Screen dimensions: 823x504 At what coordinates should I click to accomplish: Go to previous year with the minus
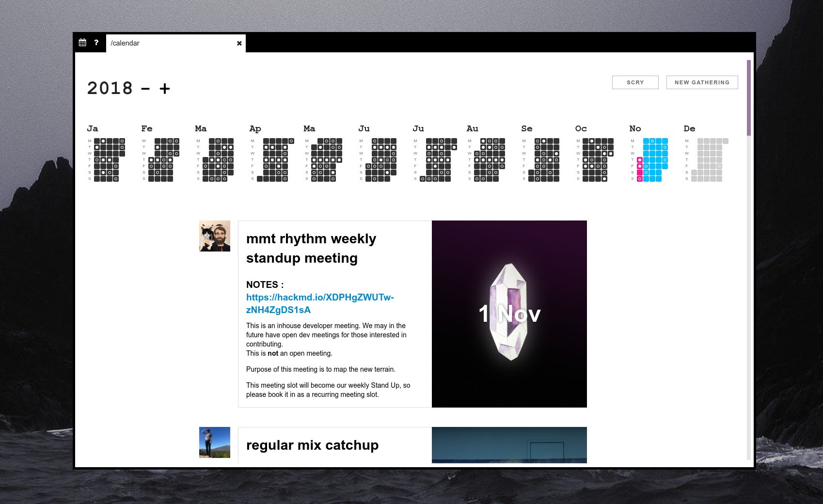(x=145, y=89)
